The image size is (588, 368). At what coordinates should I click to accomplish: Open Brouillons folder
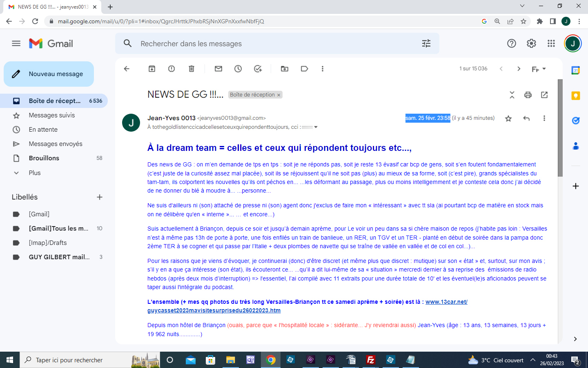point(54,158)
